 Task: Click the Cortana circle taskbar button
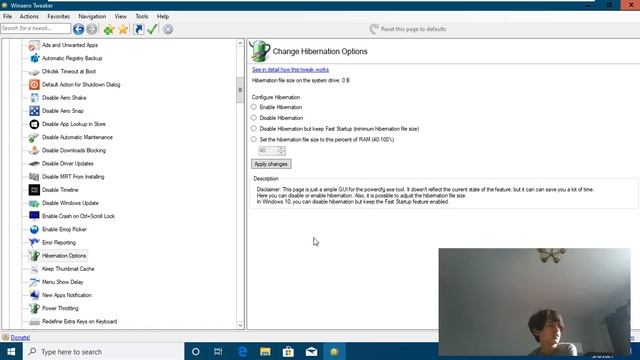point(196,351)
